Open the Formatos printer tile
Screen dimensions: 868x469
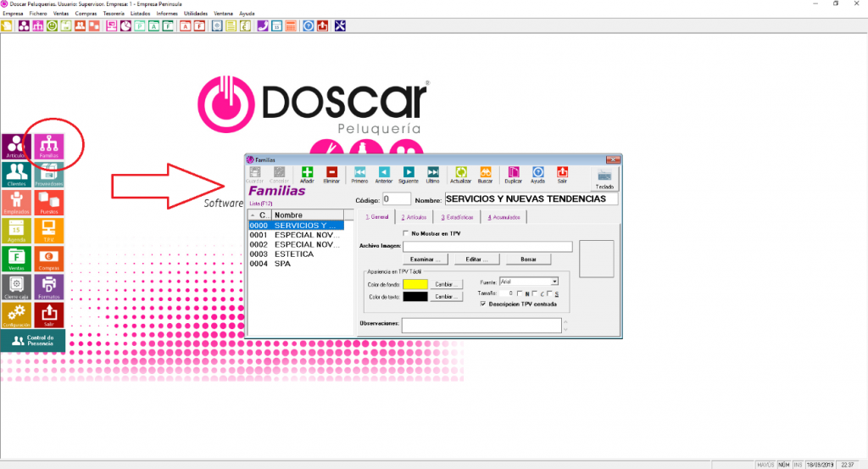pos(48,288)
